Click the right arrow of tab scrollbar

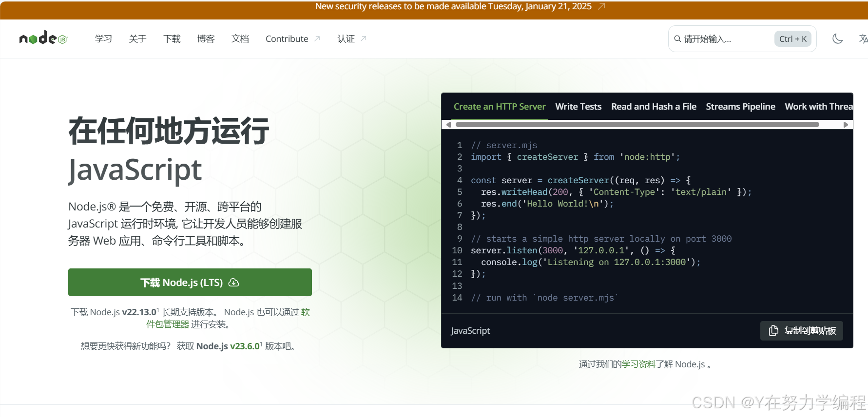pos(846,125)
